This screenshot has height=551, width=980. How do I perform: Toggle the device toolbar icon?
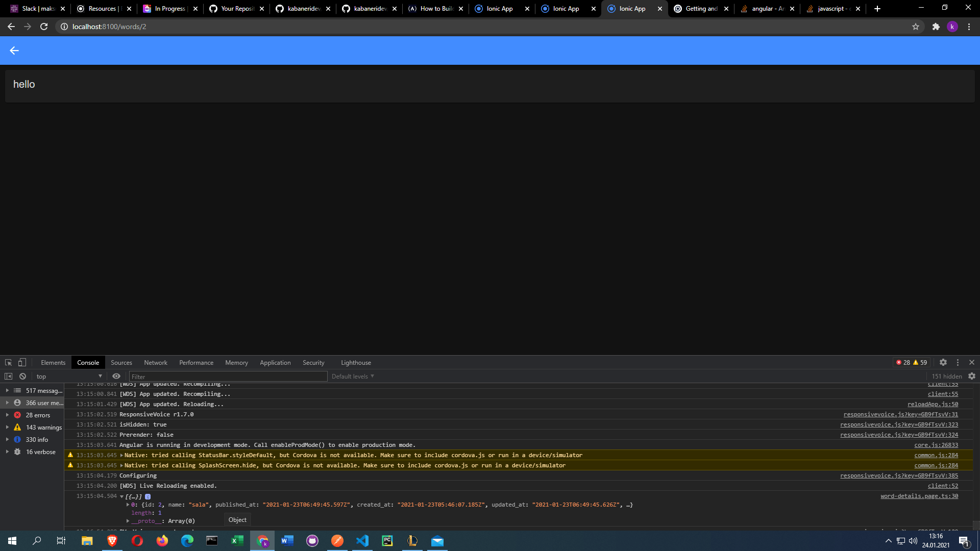tap(22, 362)
